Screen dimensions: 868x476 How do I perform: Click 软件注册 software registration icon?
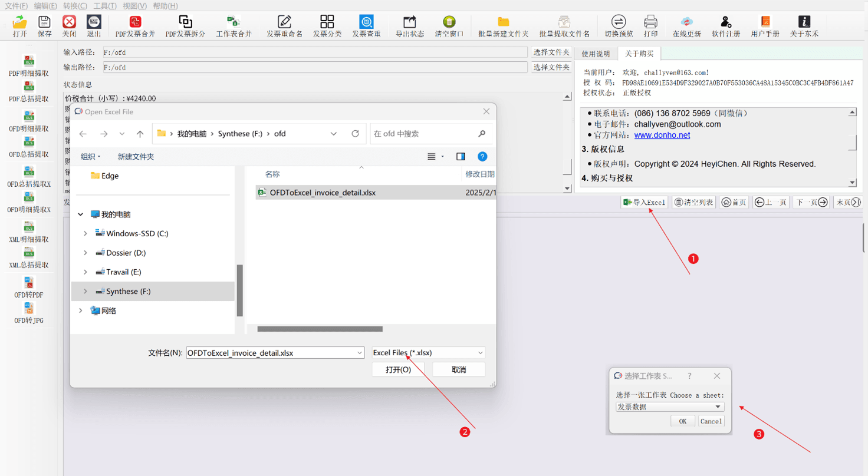click(x=726, y=27)
